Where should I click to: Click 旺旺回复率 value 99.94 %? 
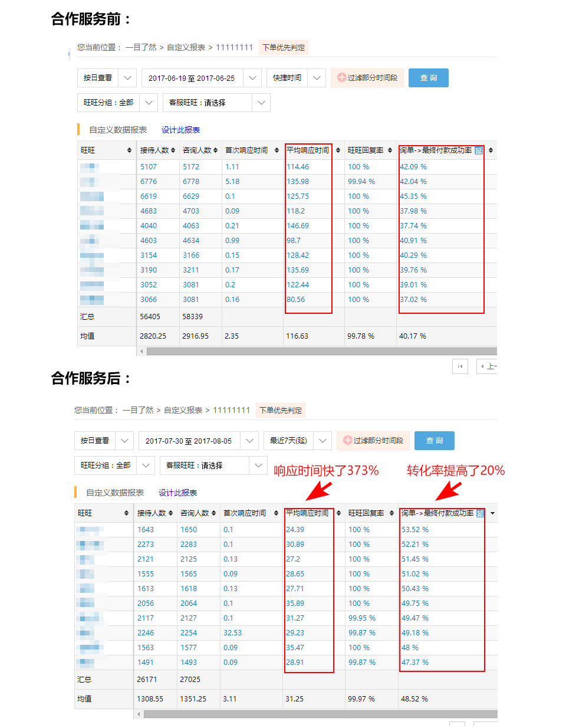(x=361, y=182)
